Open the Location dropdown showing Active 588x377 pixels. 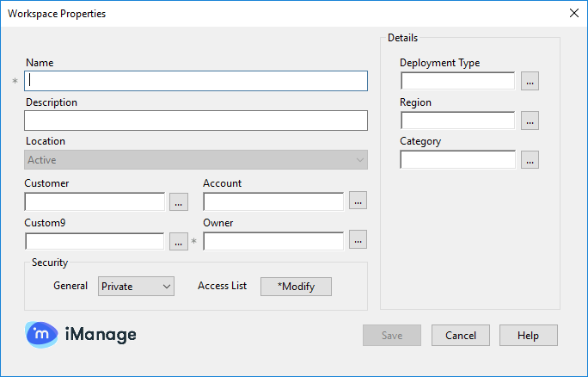click(196, 160)
